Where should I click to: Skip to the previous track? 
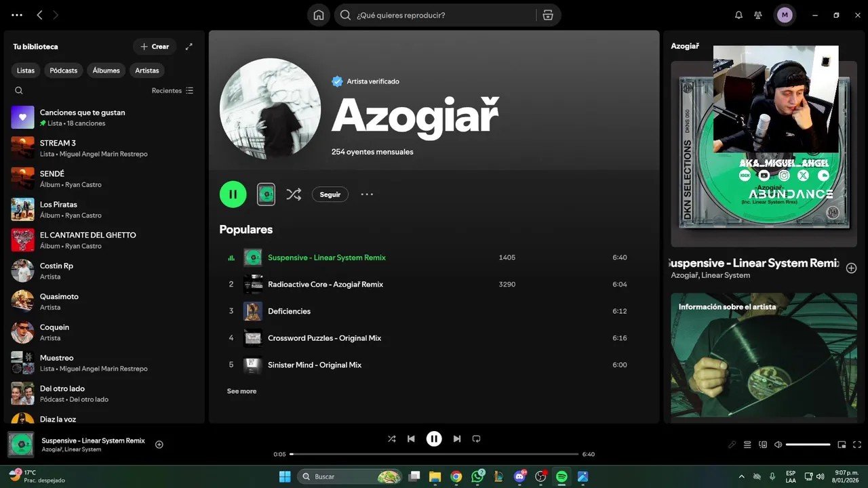pyautogui.click(x=411, y=439)
